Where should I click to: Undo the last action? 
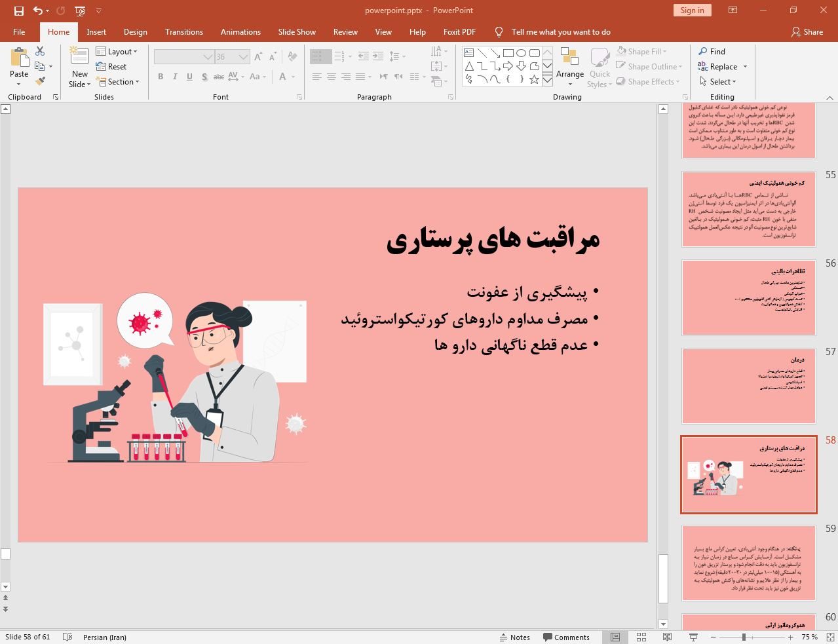[x=38, y=10]
